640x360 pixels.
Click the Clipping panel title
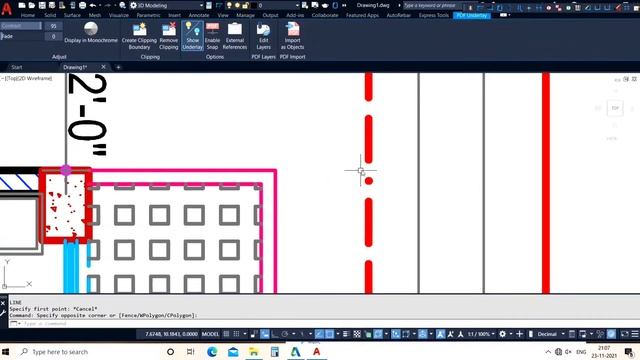coord(150,57)
